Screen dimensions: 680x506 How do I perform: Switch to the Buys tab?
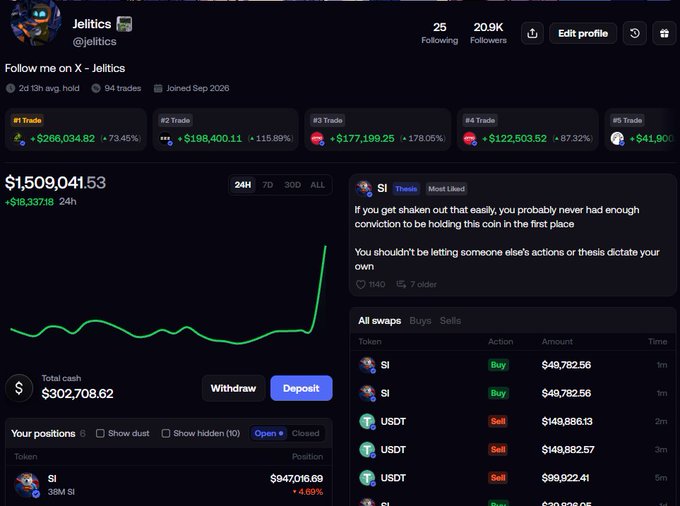[x=420, y=321]
